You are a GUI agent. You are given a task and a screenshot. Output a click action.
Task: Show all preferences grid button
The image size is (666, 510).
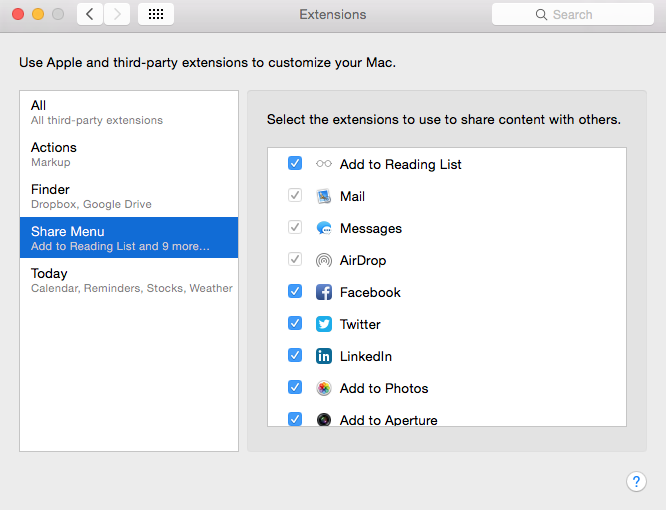[156, 14]
